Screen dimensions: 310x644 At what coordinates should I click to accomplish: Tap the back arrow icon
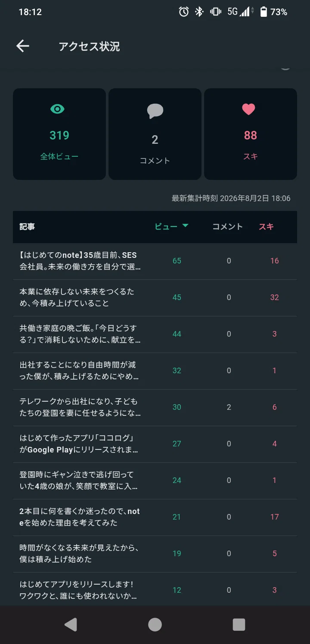pos(23,46)
